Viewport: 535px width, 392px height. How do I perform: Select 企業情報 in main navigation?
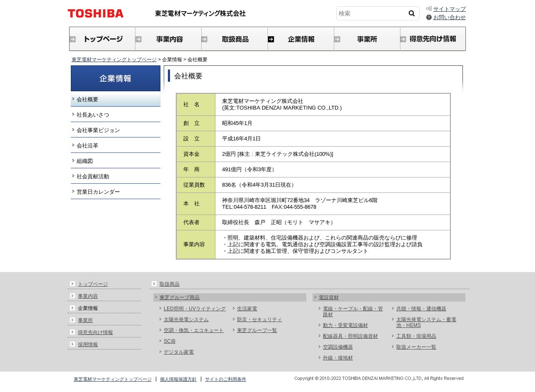[301, 39]
